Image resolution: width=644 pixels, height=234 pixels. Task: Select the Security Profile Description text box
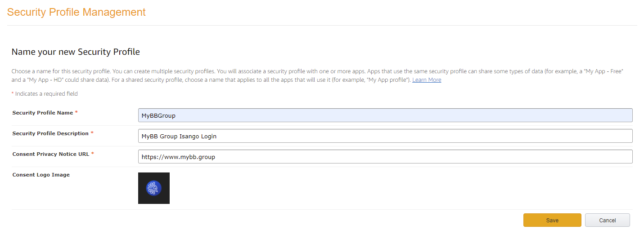coord(385,136)
